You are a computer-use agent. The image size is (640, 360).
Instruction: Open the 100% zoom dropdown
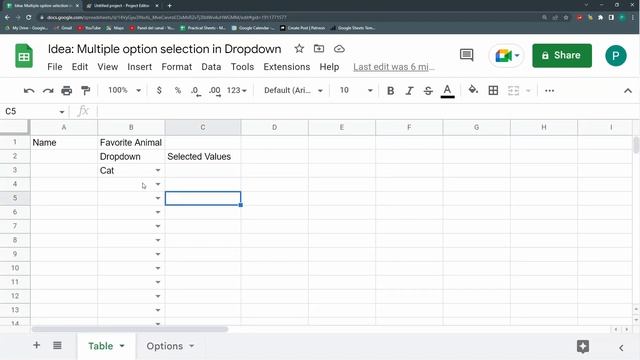point(124,90)
